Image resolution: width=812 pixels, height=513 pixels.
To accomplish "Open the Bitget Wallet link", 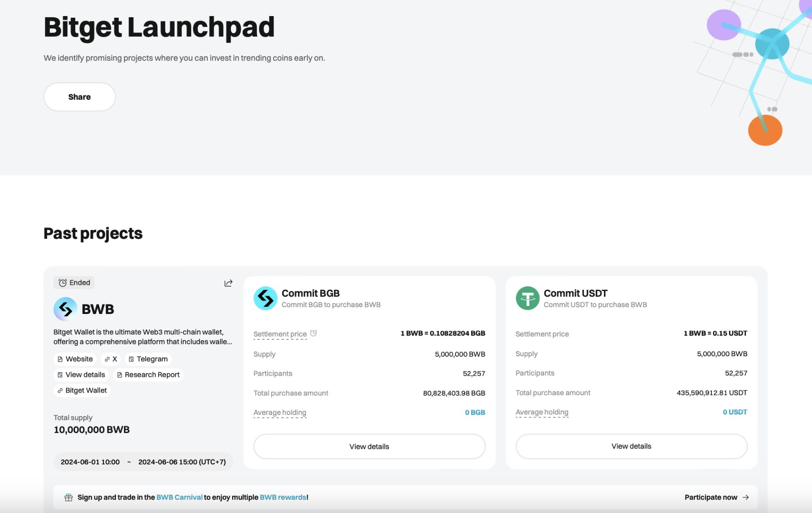I will tap(82, 390).
